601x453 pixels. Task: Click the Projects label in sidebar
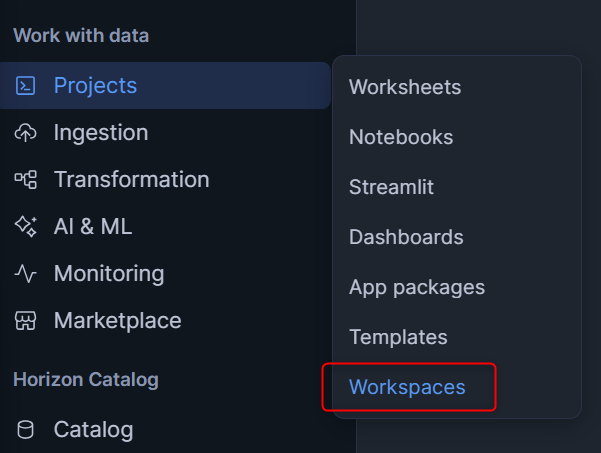(x=95, y=86)
